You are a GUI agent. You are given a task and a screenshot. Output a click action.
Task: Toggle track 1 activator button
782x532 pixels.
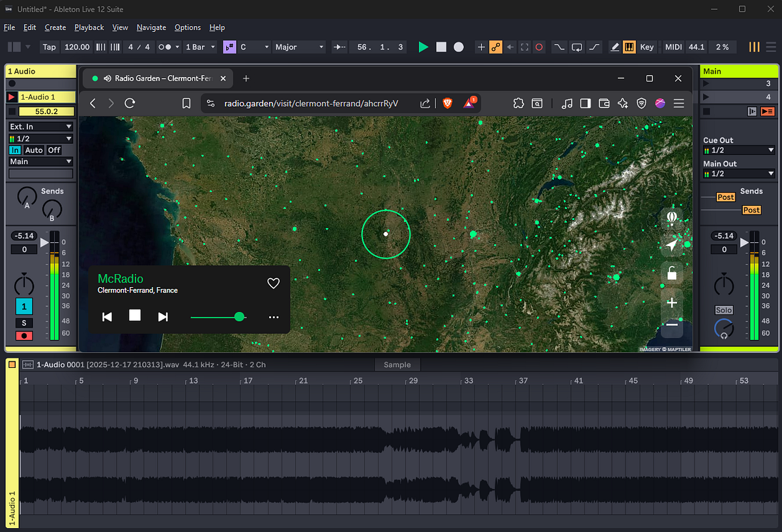24,306
